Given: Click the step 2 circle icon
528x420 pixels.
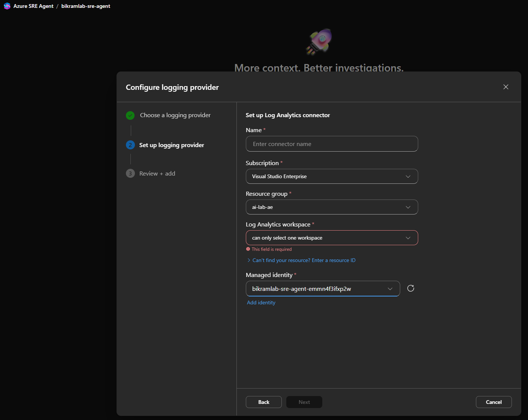Looking at the screenshot, I should click(x=130, y=145).
